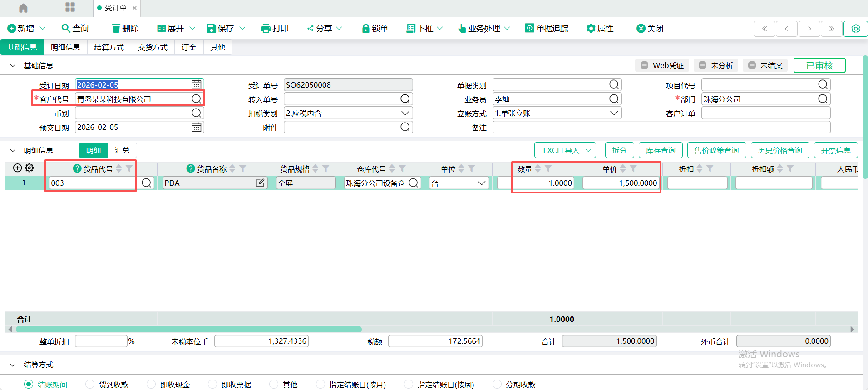
Task: Click the horizontal scrollbar under the grid
Action: pyautogui.click(x=188, y=329)
